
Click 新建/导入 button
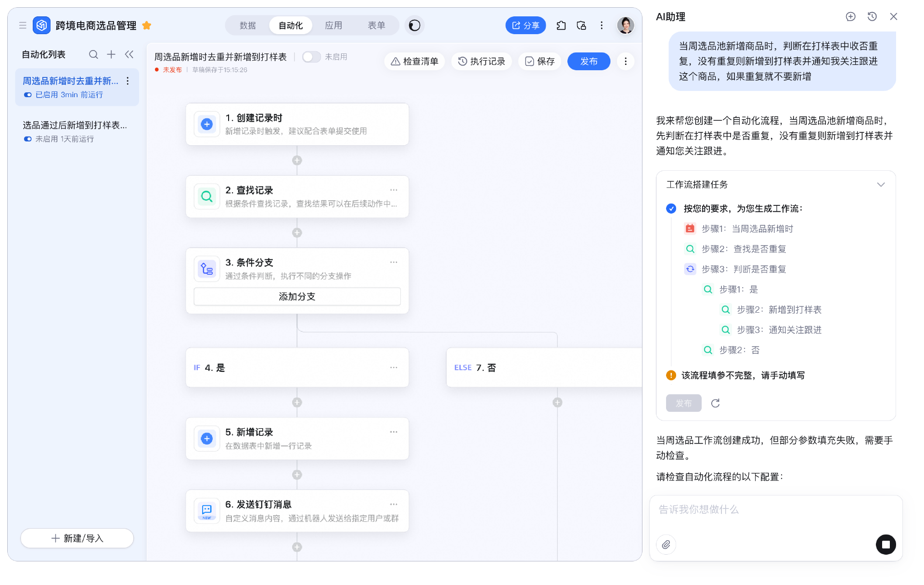point(77,538)
